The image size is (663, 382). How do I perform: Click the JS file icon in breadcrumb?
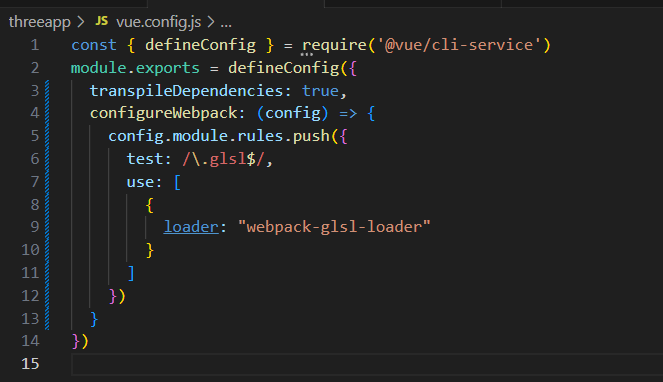tap(101, 21)
